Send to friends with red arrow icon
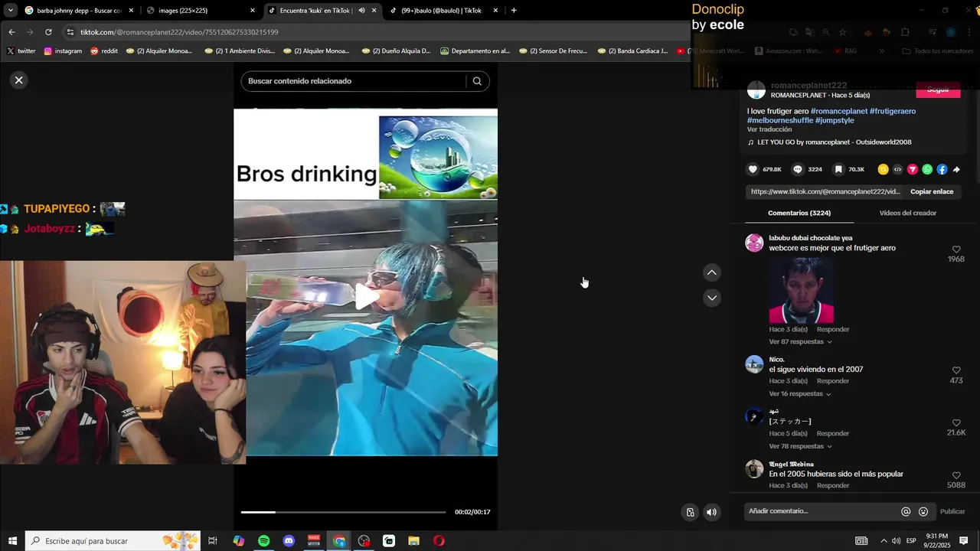This screenshot has width=980, height=551. 913,169
